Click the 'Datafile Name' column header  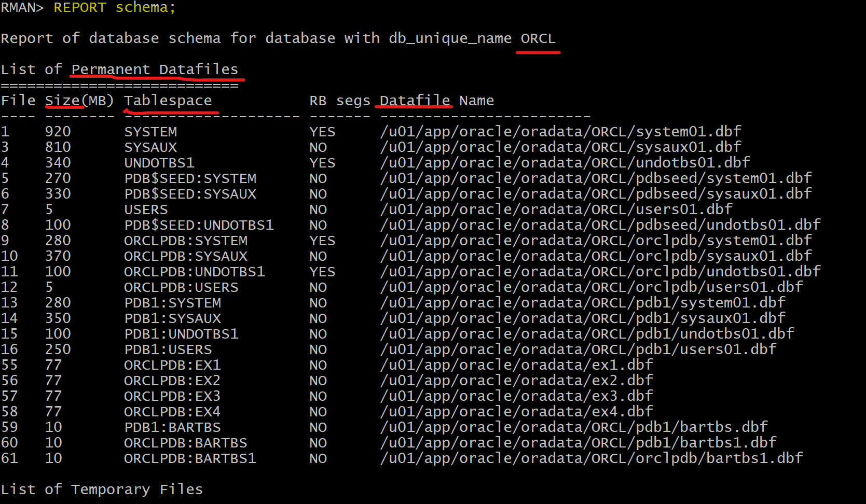click(x=437, y=101)
